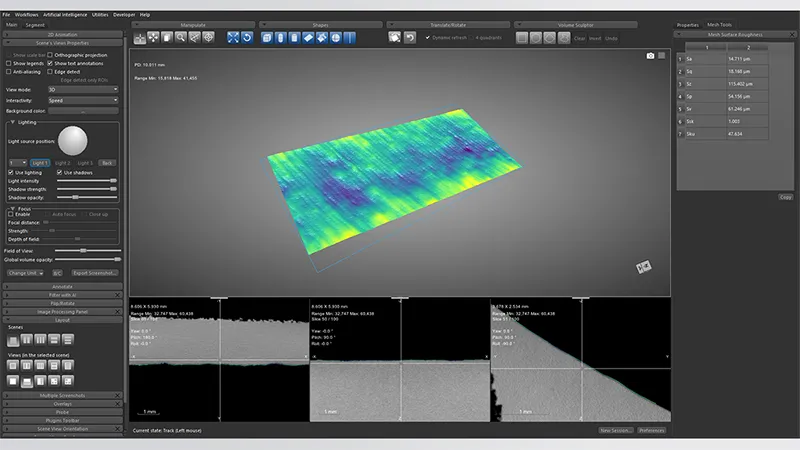Open the Interactivity dropdown
This screenshot has width=800, height=450.
83,101
